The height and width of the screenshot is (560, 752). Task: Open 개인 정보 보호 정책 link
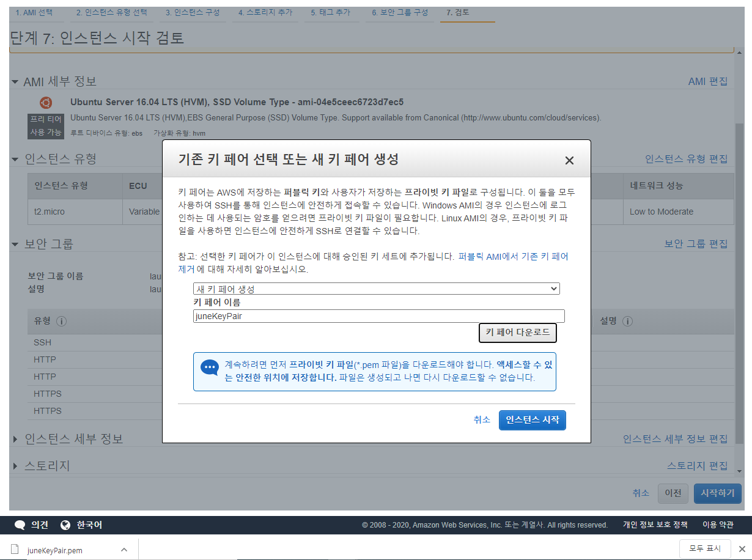655,525
